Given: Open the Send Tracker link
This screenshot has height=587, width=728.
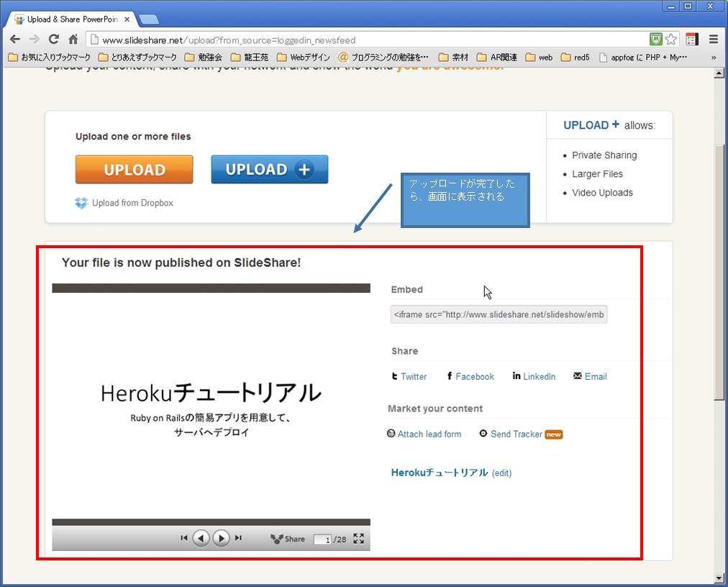Looking at the screenshot, I should (517, 434).
